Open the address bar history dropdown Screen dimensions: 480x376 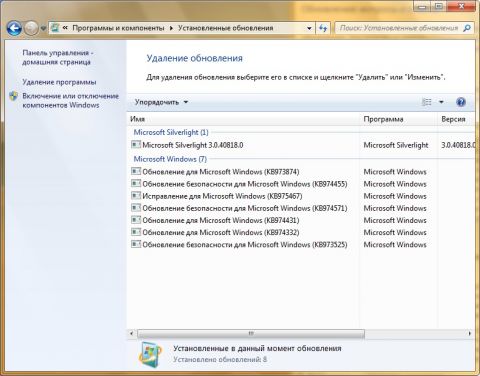(309, 28)
